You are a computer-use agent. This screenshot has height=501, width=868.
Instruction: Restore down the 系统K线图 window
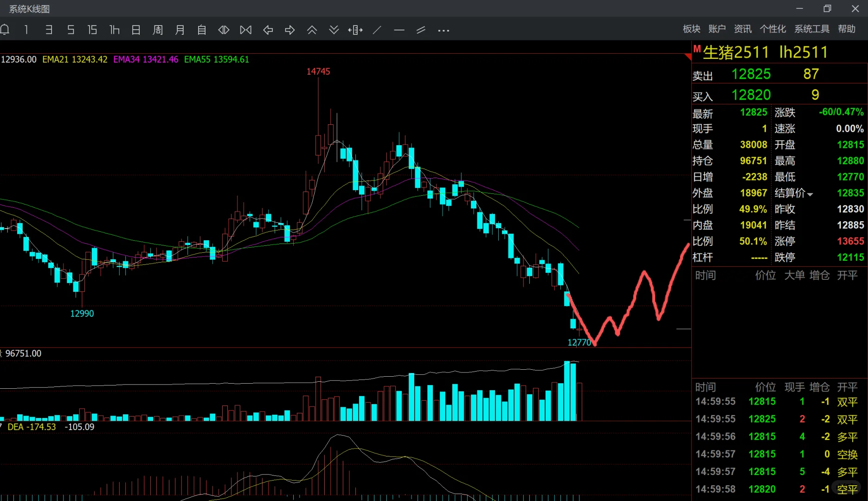[827, 8]
